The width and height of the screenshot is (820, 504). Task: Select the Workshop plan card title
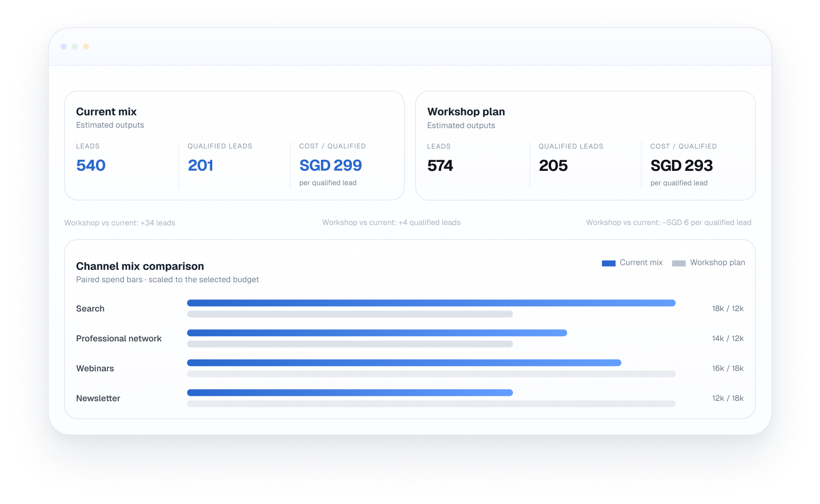coord(466,111)
